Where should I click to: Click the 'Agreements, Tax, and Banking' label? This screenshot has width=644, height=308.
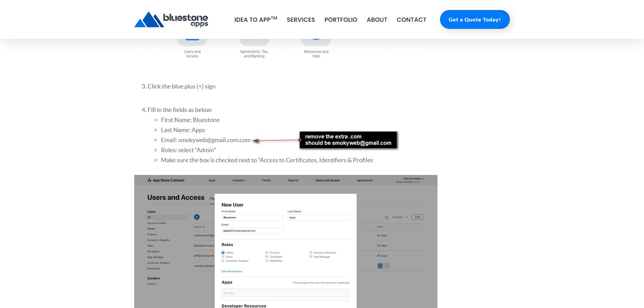pyautogui.click(x=254, y=54)
